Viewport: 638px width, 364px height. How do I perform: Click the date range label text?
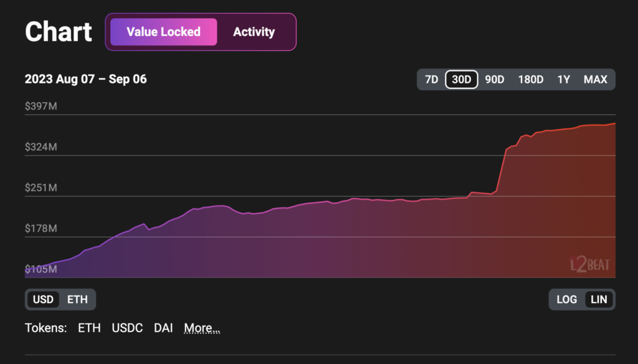pyautogui.click(x=86, y=80)
